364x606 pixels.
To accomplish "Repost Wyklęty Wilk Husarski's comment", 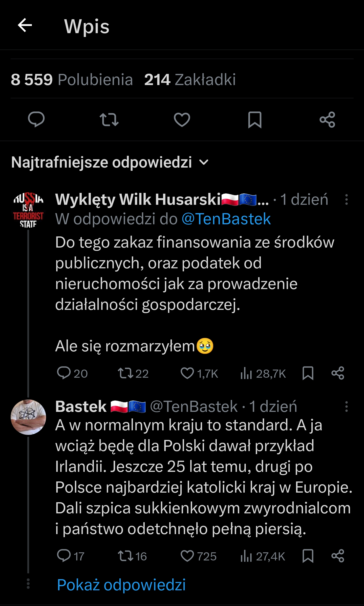I will (x=126, y=373).
